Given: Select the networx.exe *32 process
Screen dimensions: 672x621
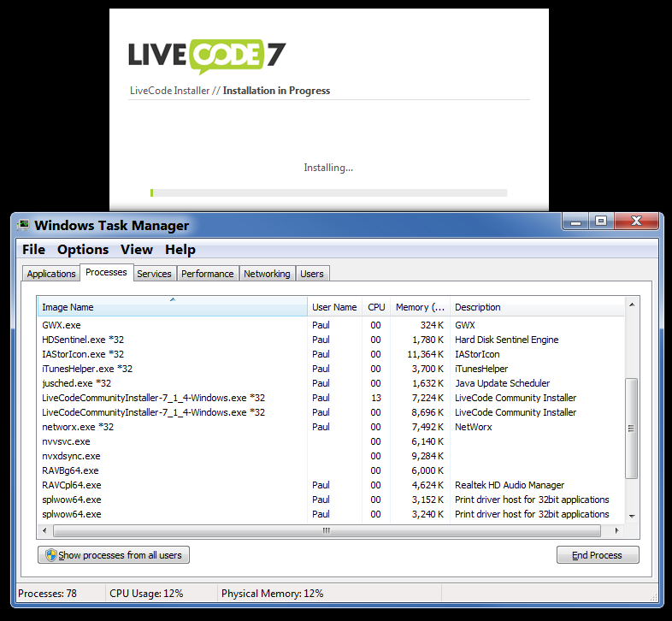Looking at the screenshot, I should (x=331, y=427).
